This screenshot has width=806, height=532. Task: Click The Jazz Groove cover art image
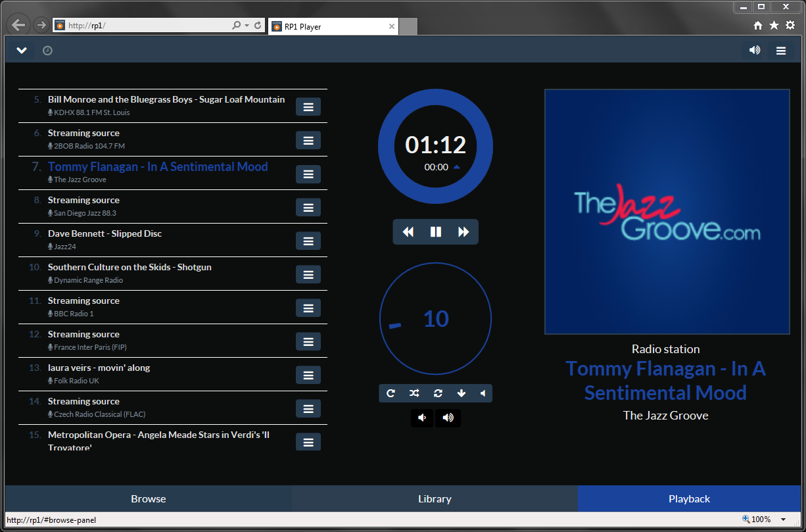667,212
